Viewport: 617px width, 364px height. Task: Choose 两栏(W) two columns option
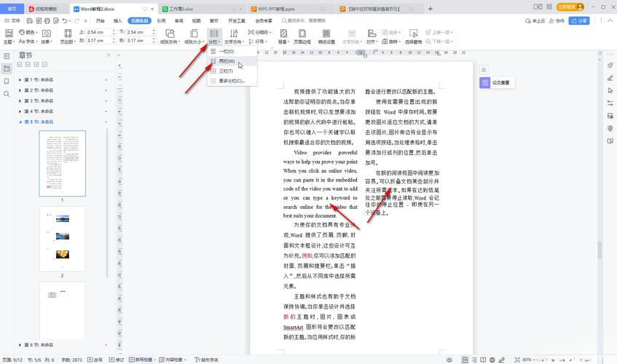[232, 61]
